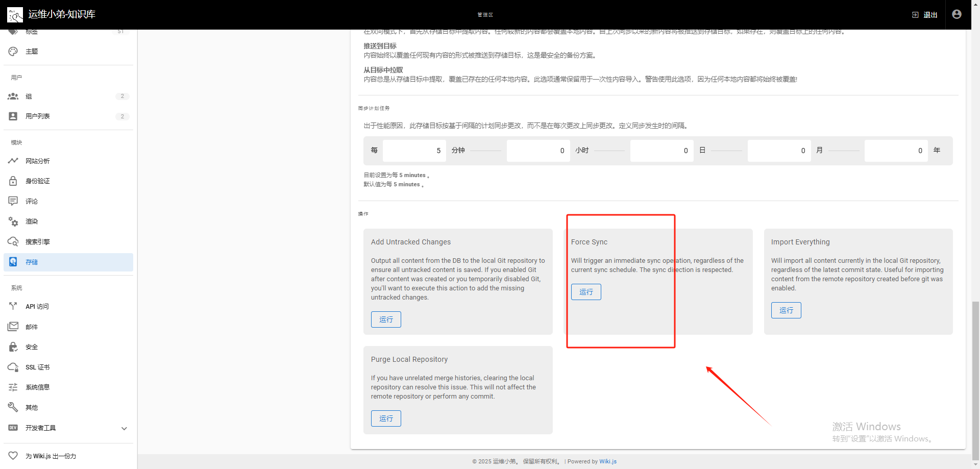
Task: Run the Purge Local Repository action
Action: [386, 418]
